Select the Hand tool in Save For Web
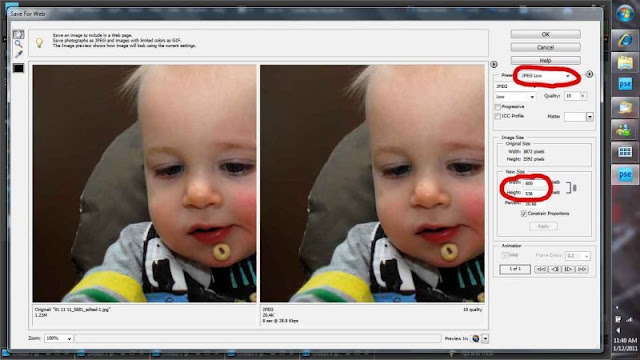 click(18, 35)
